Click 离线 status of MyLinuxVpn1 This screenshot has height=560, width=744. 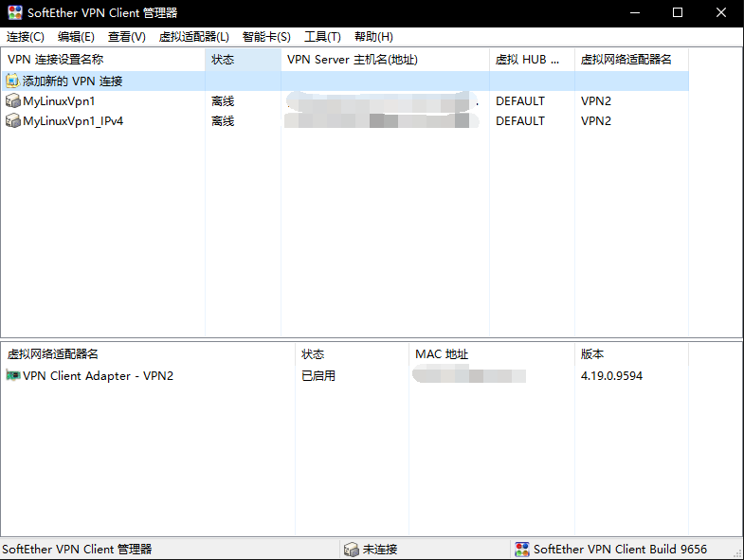pyautogui.click(x=223, y=101)
